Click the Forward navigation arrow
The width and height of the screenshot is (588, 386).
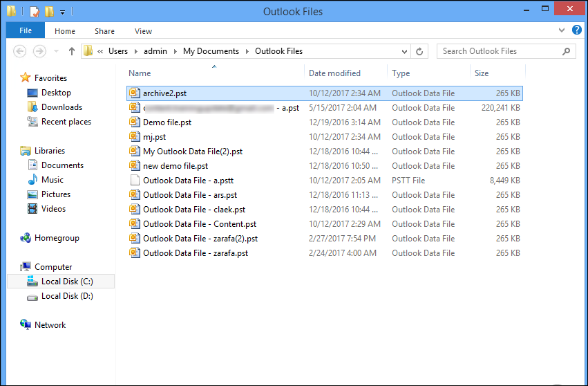click(x=40, y=51)
